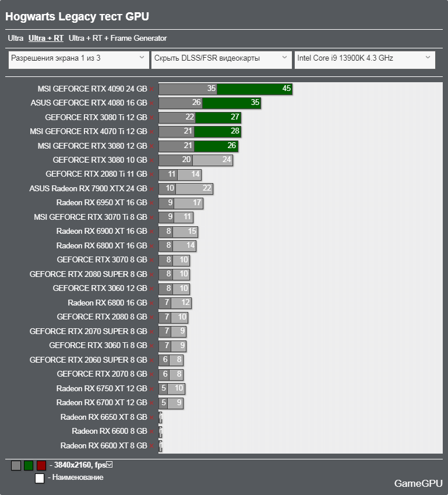448x495 pixels.
Task: Remove ASUS GEFORCE RTX 4080 16 GB row
Action: [x=151, y=104]
